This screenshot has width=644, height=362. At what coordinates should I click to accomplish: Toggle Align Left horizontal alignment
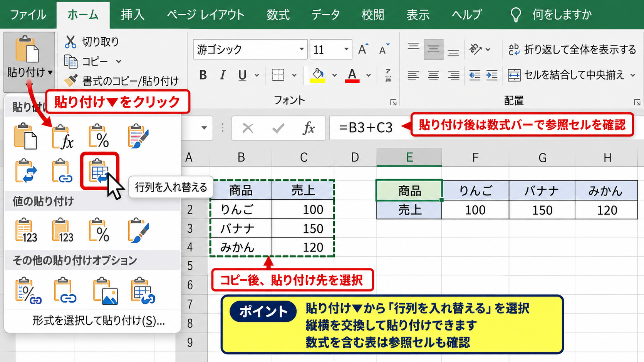(x=413, y=75)
